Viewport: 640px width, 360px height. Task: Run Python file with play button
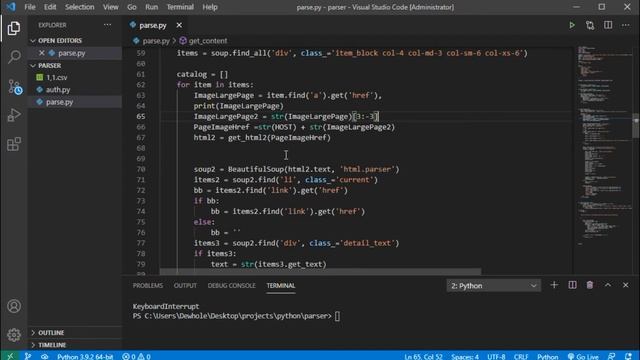(572, 25)
